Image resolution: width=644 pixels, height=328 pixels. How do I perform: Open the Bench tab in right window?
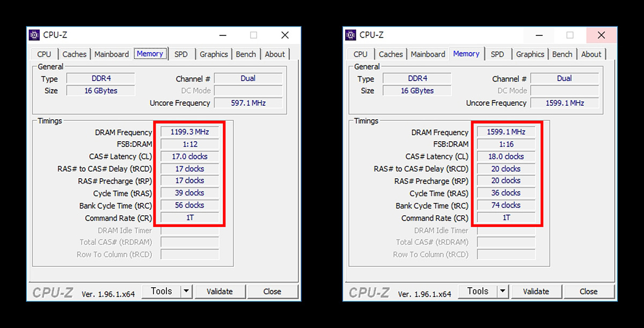(x=562, y=54)
